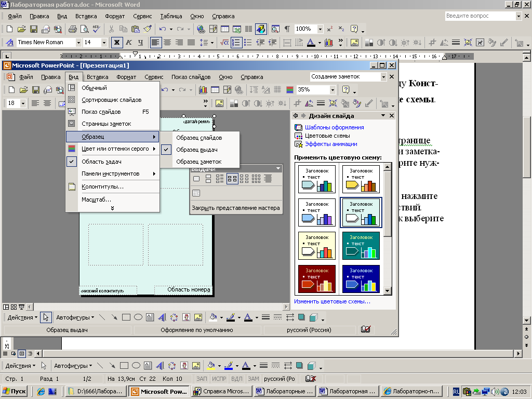
Task: Open font size 14 dropdown in Word
Action: [104, 43]
